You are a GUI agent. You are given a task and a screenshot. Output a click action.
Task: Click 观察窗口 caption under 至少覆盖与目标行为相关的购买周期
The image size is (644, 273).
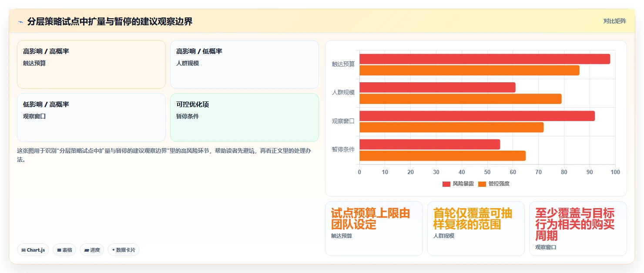coord(546,247)
